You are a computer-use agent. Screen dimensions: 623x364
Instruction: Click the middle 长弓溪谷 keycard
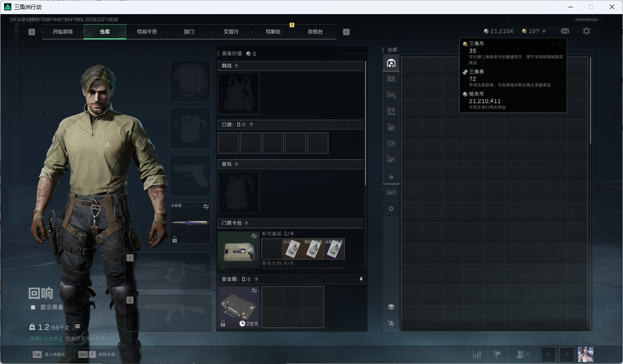pos(313,249)
